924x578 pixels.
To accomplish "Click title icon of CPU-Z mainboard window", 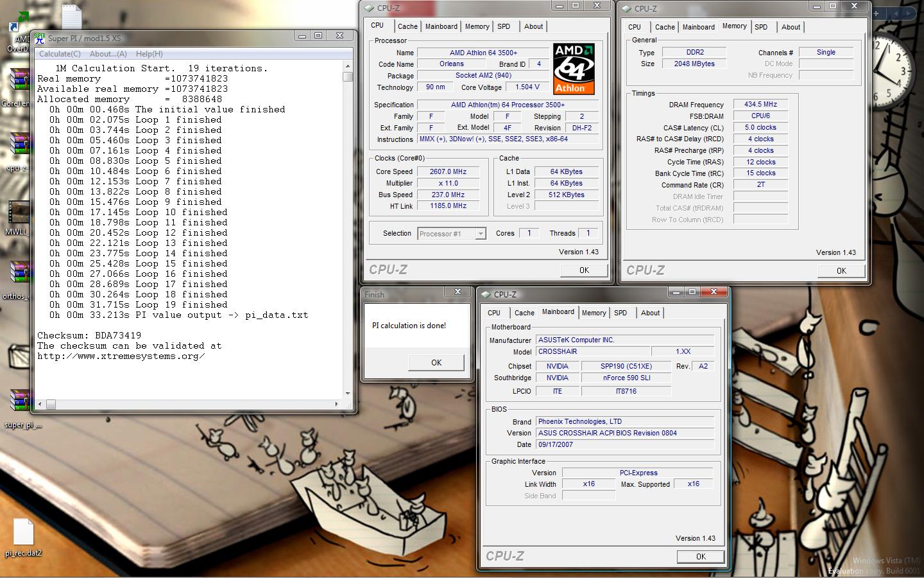I will pos(486,294).
